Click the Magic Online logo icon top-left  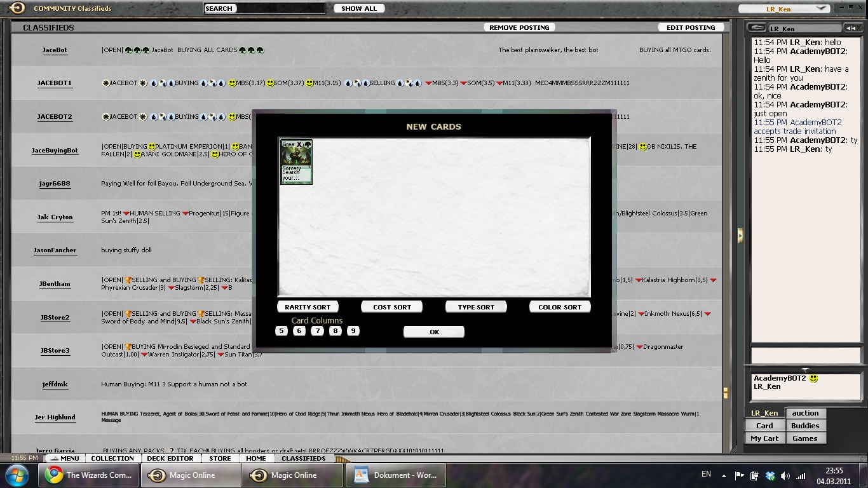[17, 8]
